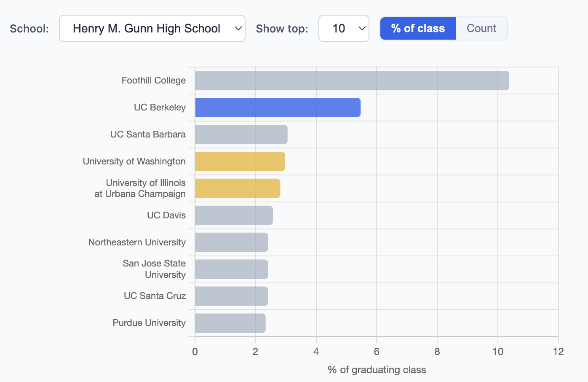Click the UC Santa Barbara axis label
The image size is (588, 382).
click(x=147, y=134)
